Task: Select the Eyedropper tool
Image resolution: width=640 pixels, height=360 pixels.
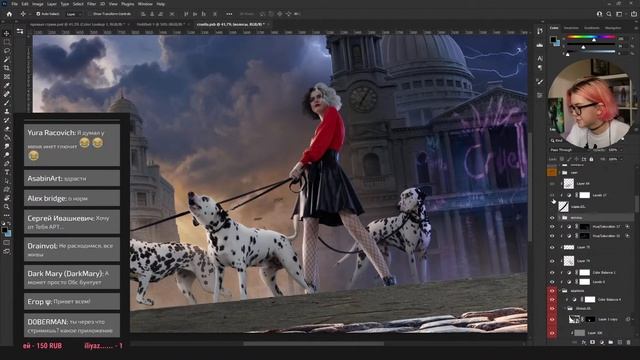Action: tap(7, 85)
